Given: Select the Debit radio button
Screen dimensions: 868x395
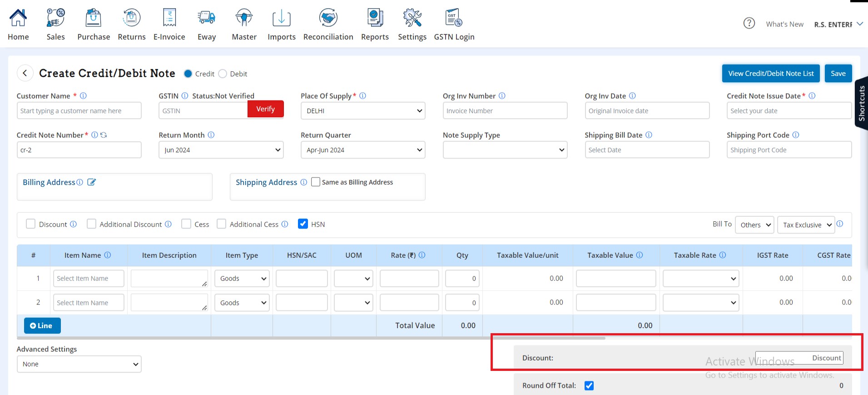Looking at the screenshot, I should tap(223, 74).
